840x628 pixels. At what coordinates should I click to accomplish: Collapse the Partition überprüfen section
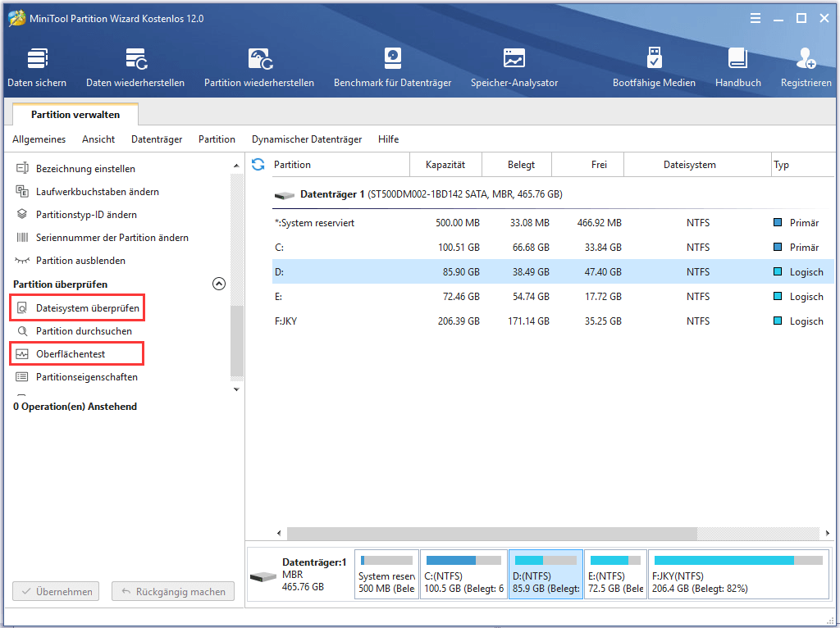(x=218, y=284)
